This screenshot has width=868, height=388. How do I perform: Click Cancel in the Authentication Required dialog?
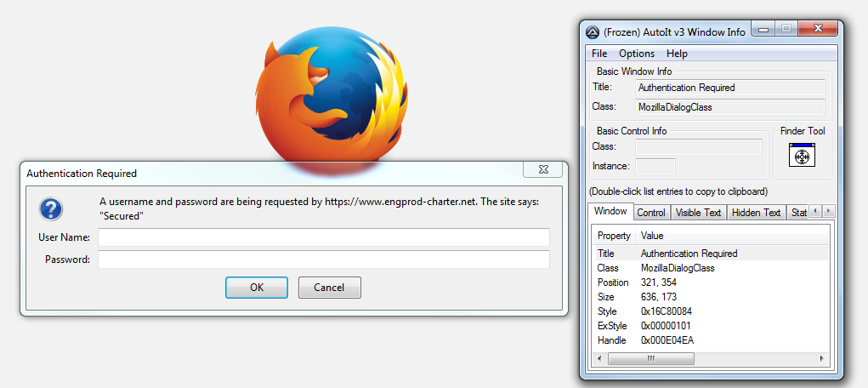click(x=329, y=288)
